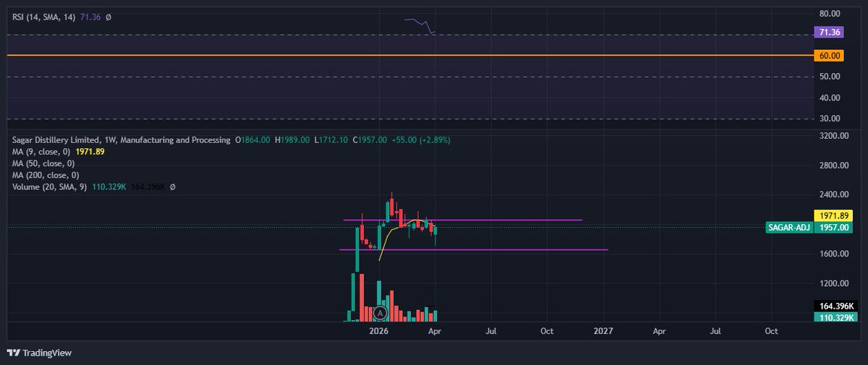Click the open value O1864.00
868x365 pixels.
[254, 139]
